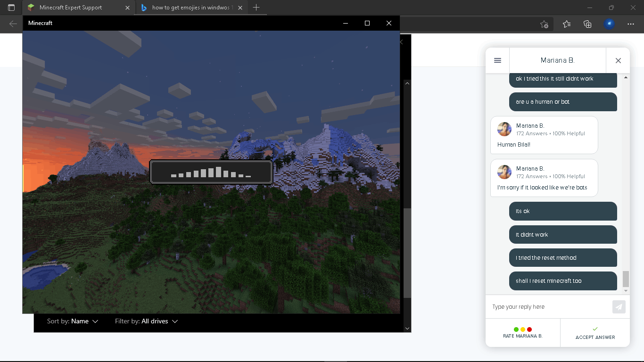Click the background window scrollbar down arrow

[x=407, y=328]
